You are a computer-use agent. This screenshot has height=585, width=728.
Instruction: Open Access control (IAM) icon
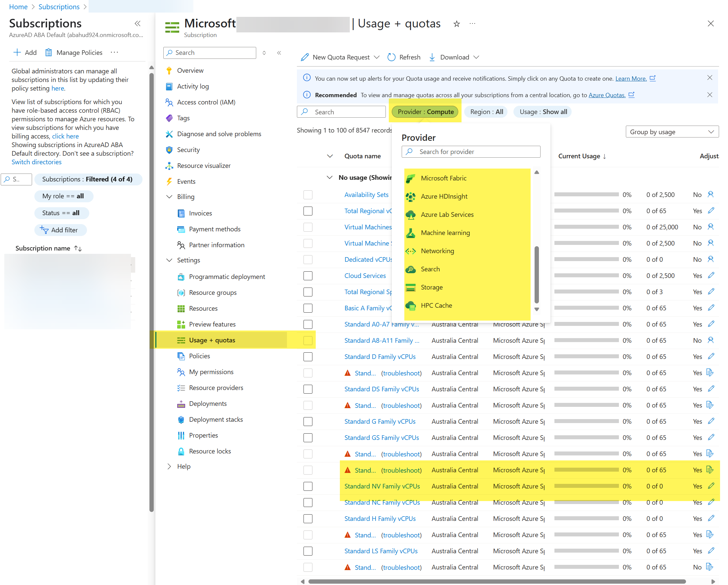coord(169,102)
